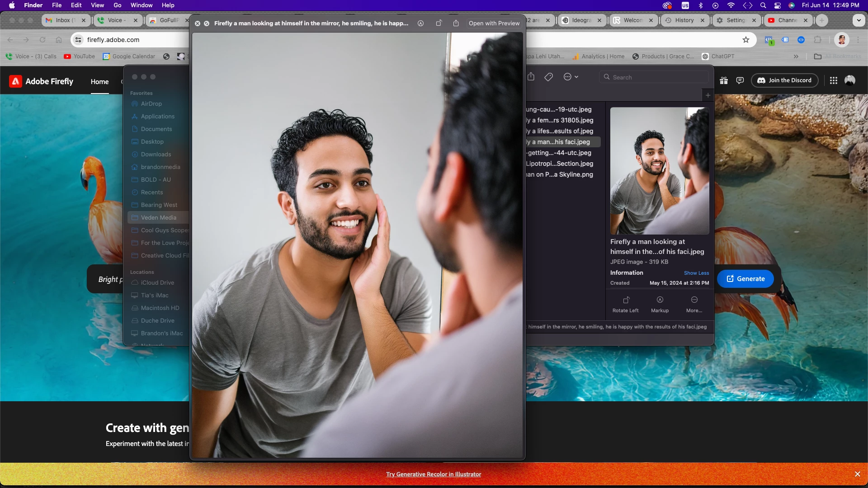Click the Join the Discord button
The height and width of the screenshot is (488, 868).
pos(784,80)
